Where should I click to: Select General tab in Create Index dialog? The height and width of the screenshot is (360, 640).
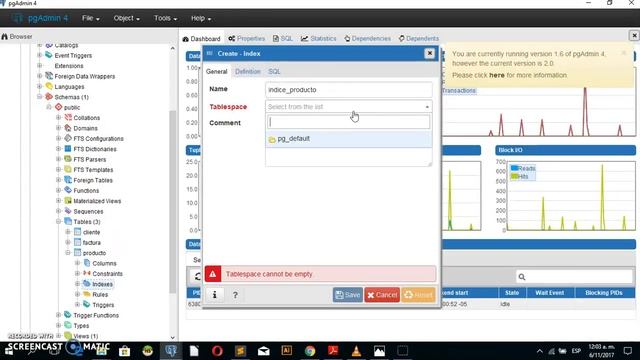click(216, 71)
